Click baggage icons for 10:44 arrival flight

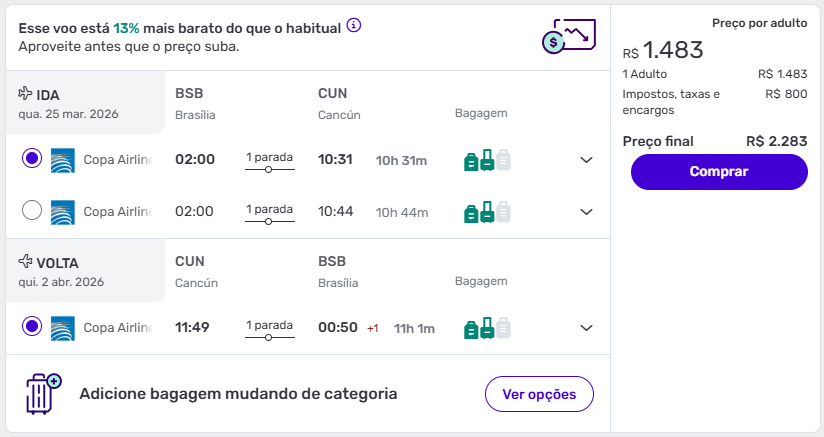pos(487,211)
